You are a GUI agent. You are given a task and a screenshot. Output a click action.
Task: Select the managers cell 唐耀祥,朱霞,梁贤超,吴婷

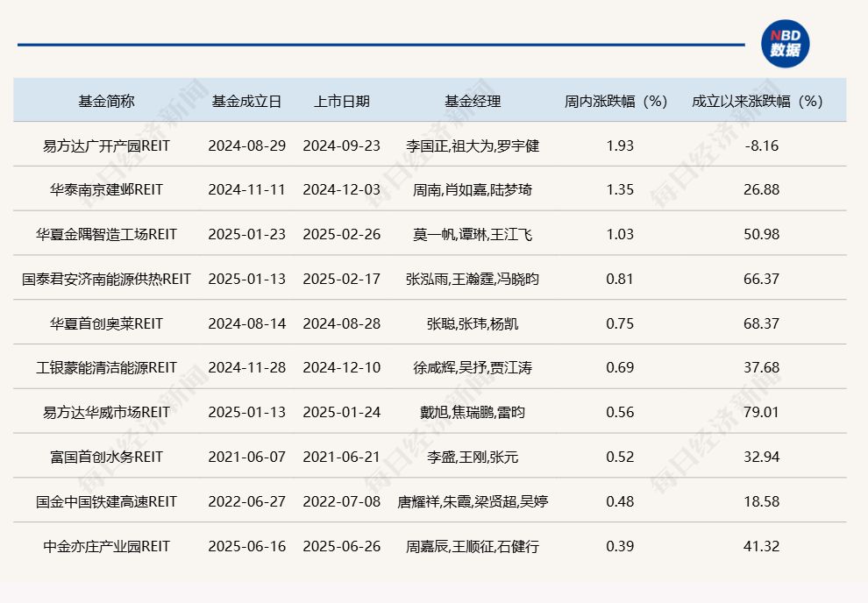pos(473,501)
